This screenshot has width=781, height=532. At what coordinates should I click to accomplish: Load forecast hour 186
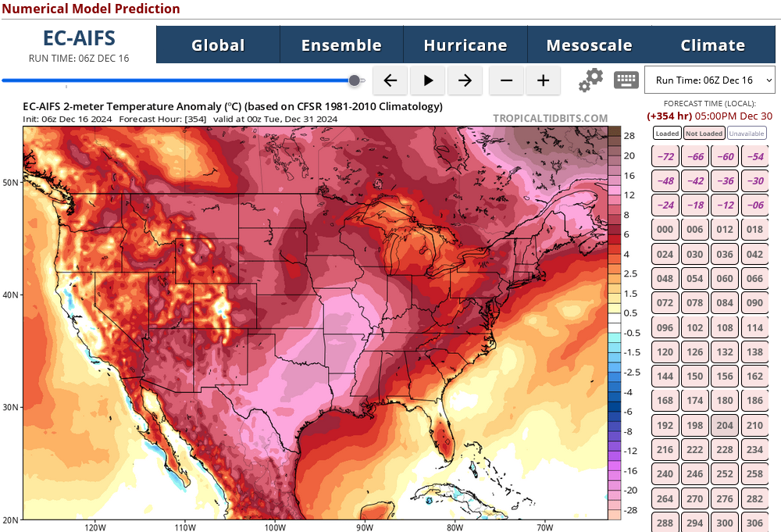click(x=754, y=401)
